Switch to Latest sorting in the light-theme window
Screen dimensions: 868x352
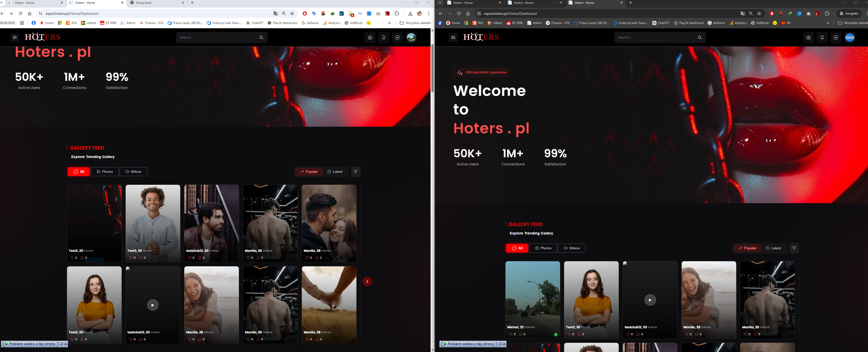(335, 172)
